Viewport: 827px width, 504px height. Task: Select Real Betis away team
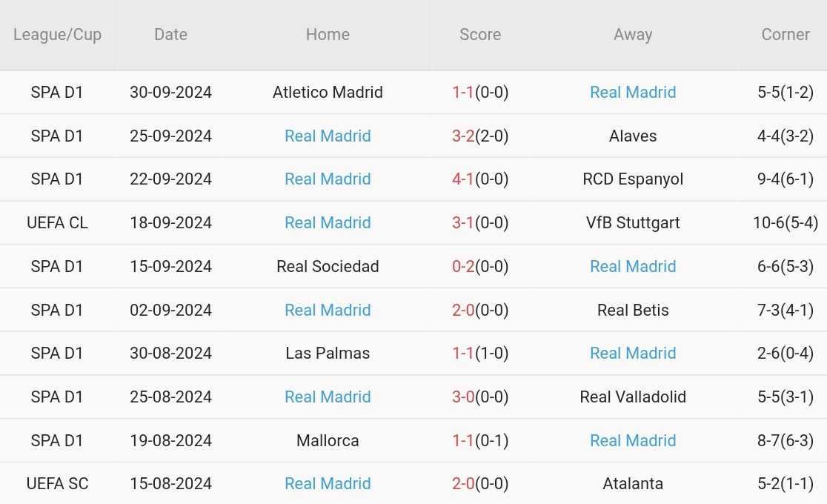point(633,311)
